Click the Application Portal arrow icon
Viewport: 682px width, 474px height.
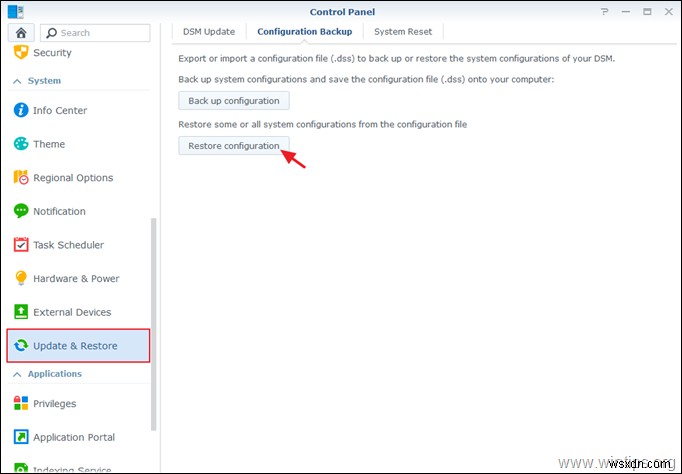[21, 437]
